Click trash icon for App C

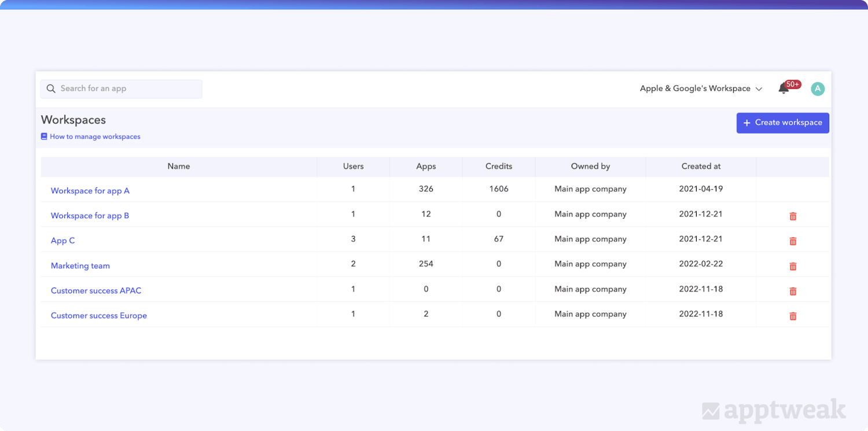[793, 241]
